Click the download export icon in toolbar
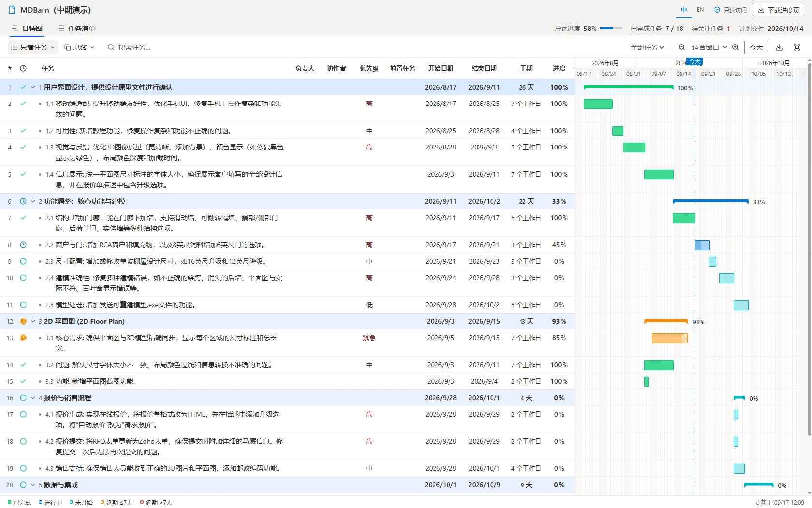The height and width of the screenshot is (508, 812). [779, 47]
